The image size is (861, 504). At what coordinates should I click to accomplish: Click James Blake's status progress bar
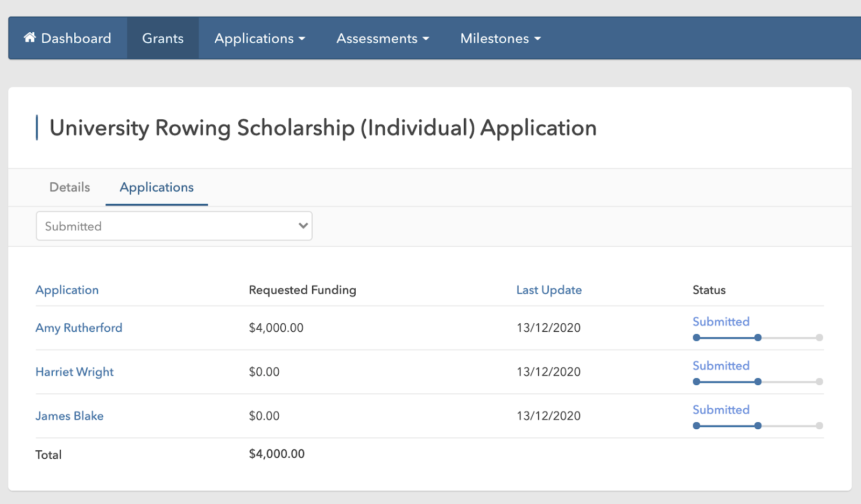pyautogui.click(x=757, y=426)
